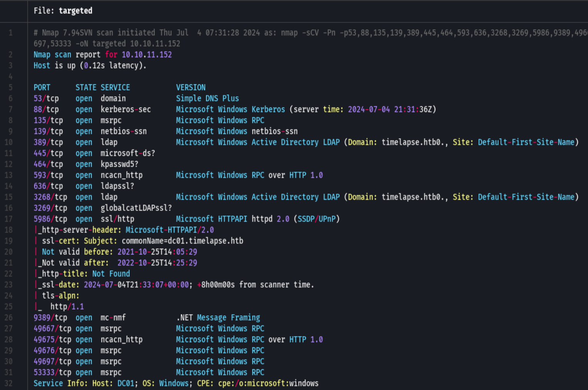This screenshot has width=588, height=390.
Task: Select line number 1 in the gutter
Action: (10, 33)
